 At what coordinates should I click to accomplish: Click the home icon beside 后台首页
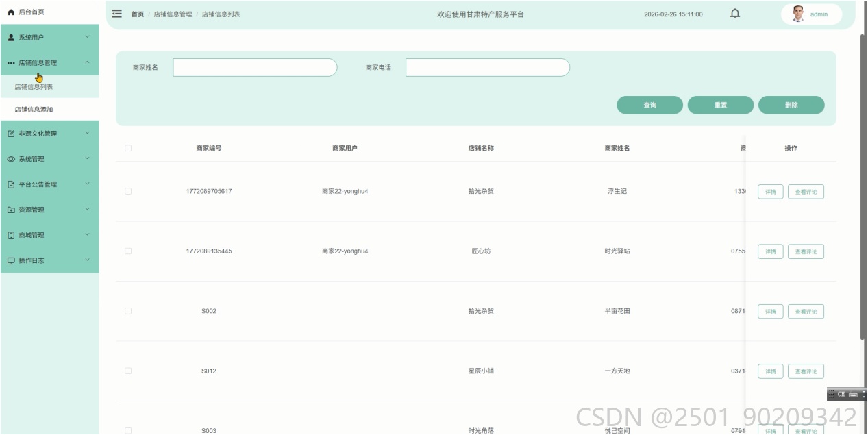pyautogui.click(x=11, y=12)
